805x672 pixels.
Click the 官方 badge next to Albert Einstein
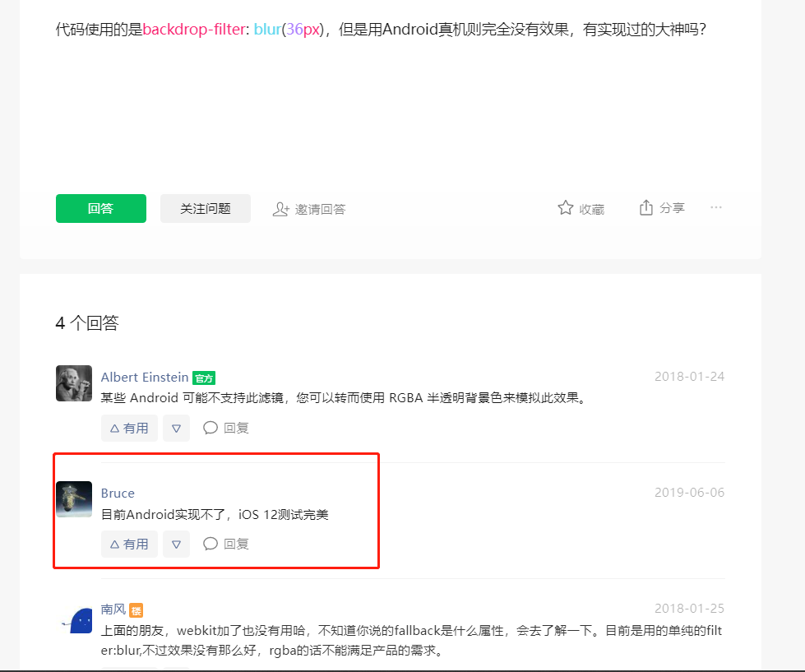204,378
